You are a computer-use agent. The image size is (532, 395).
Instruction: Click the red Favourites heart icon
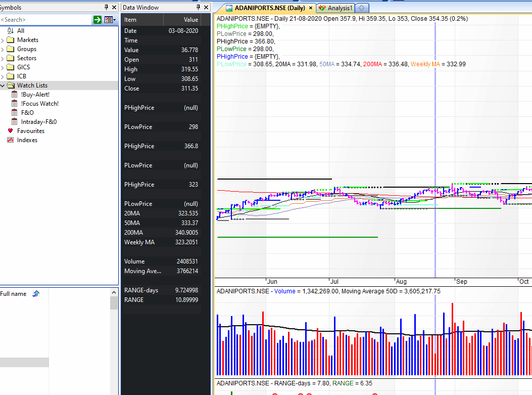[x=11, y=131]
